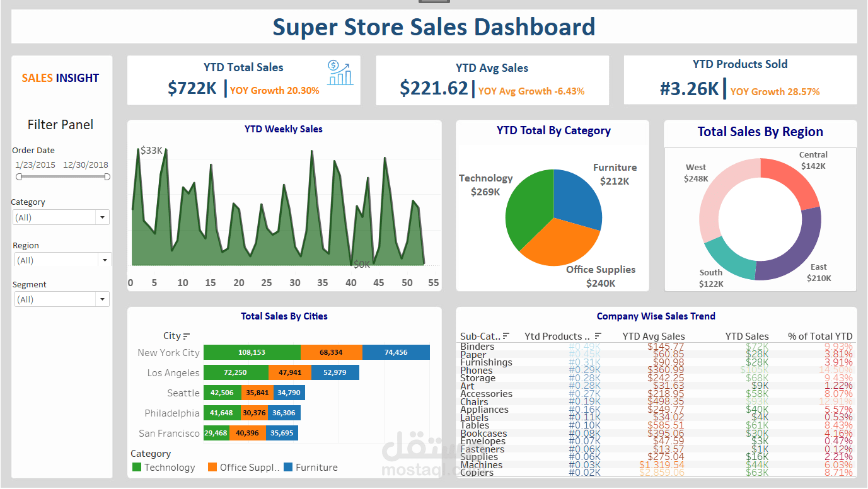
Task: Click the left Order Date slider handle
Action: pos(19,177)
